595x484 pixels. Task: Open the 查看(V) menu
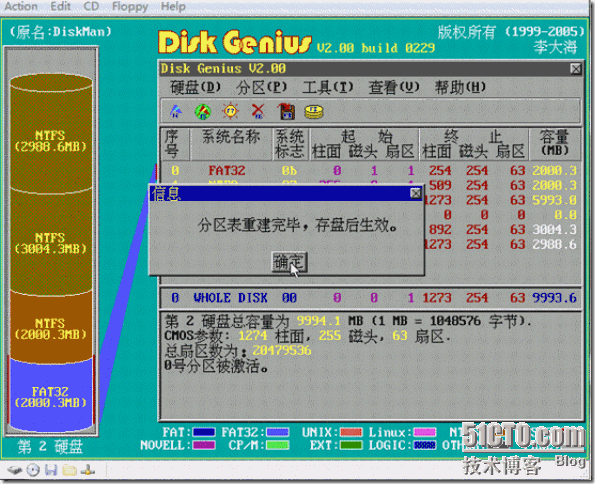click(x=394, y=87)
